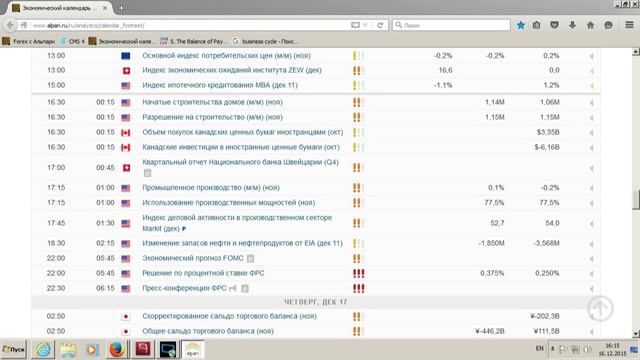640x360 pixels.
Task: Click document icon next to Экономический прогноз FOMC
Action: [x=250, y=258]
